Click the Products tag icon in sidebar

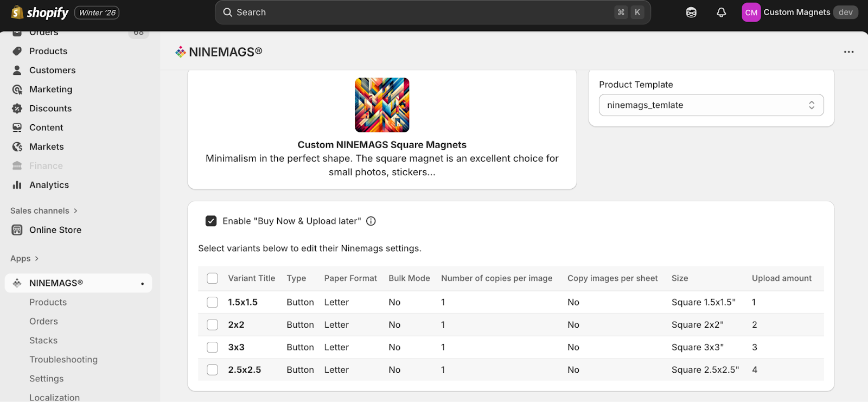[x=17, y=51]
